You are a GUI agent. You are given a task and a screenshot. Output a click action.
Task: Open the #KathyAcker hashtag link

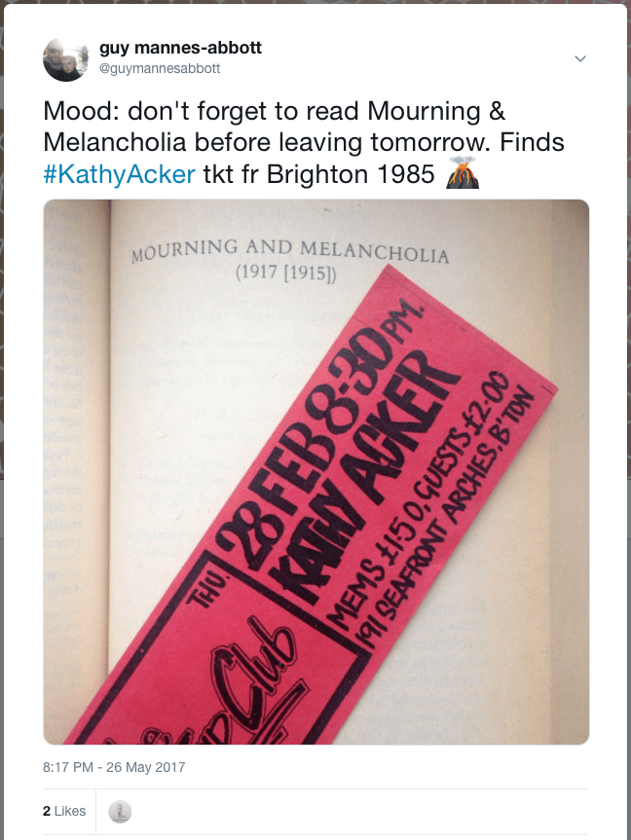point(119,174)
